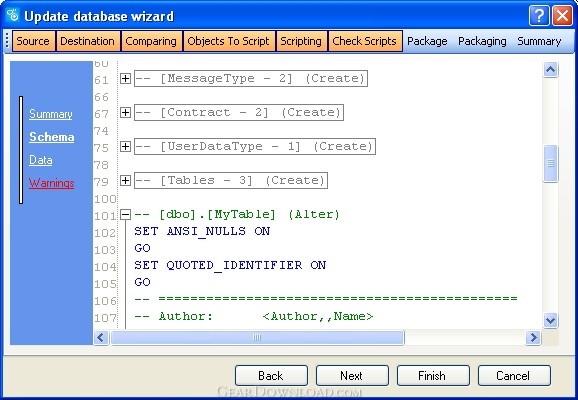Go to the Package step
Viewport: 578px width, 400px height.
427,41
